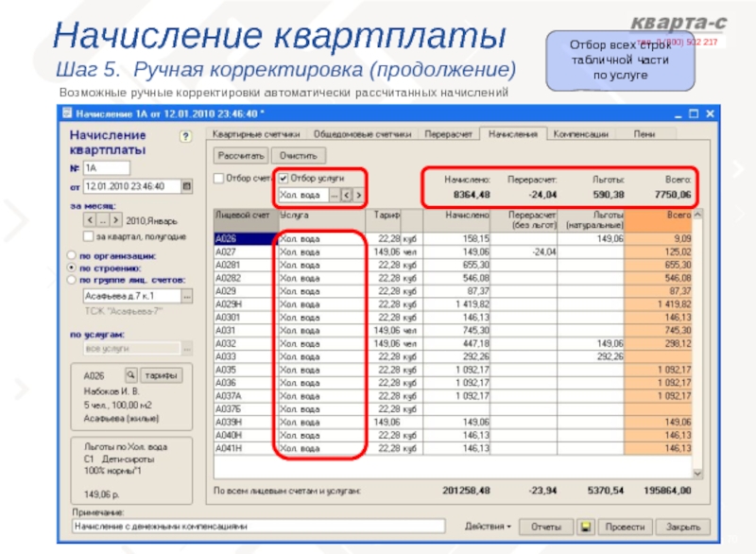Open service picker ellipsis beside Хол. вода
The height and width of the screenshot is (554, 756).
(x=335, y=196)
